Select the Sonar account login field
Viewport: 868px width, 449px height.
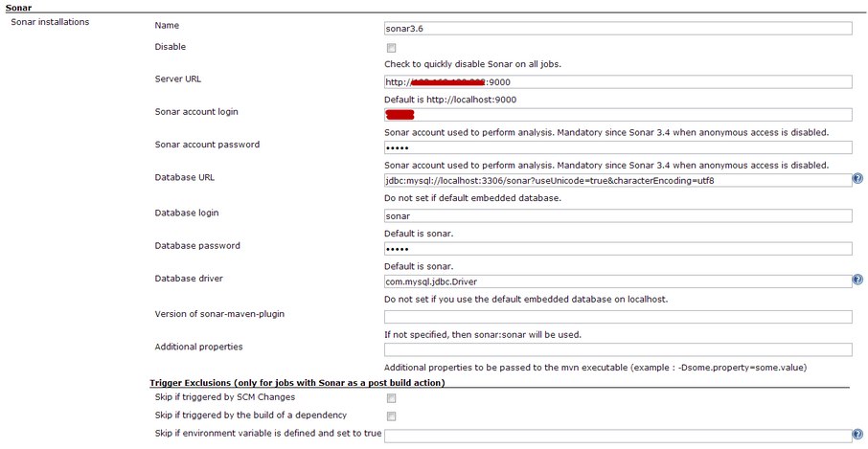618,115
